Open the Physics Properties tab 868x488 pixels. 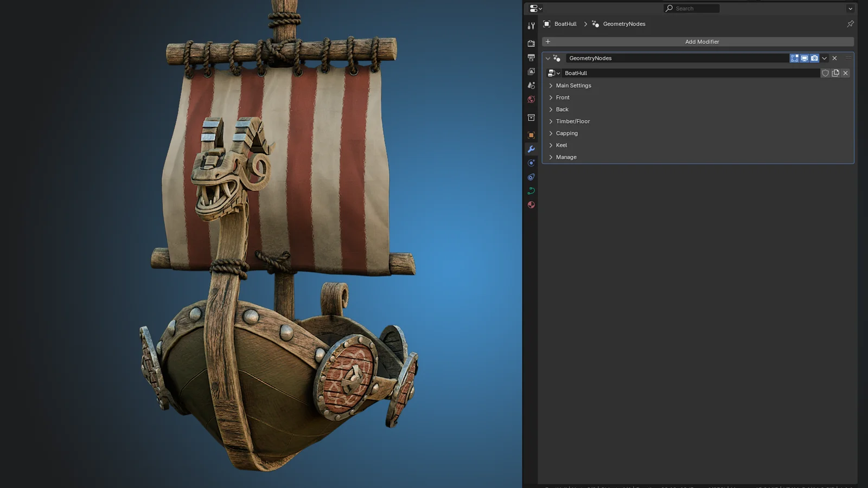[531, 176]
